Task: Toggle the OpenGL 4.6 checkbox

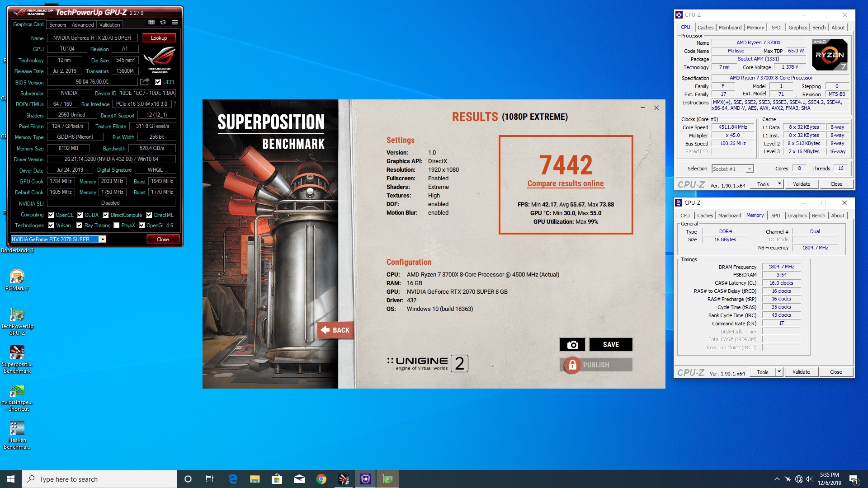Action: click(x=142, y=225)
